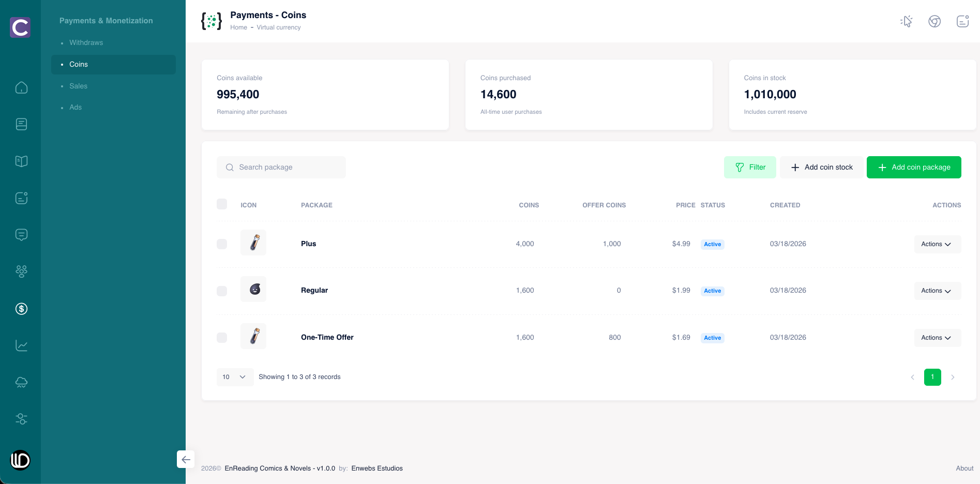This screenshot has width=980, height=484.
Task: Select the dollar payments sidebar icon
Action: click(x=21, y=309)
